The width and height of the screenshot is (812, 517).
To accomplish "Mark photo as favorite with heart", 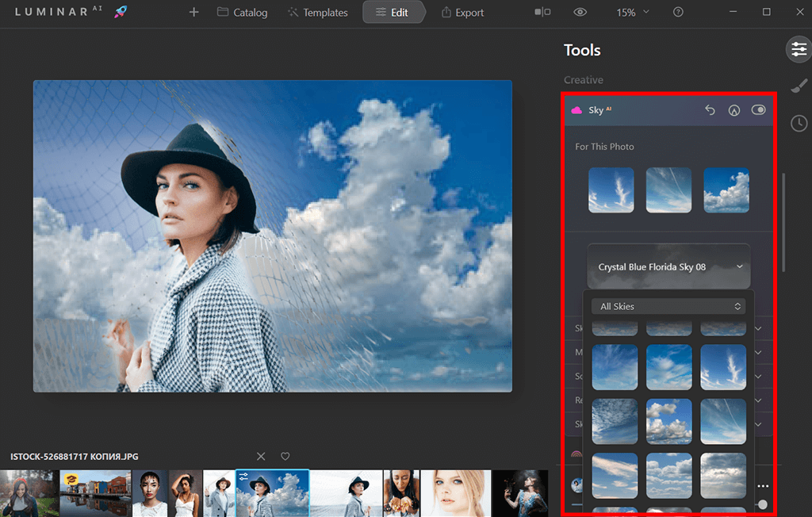I will point(285,456).
